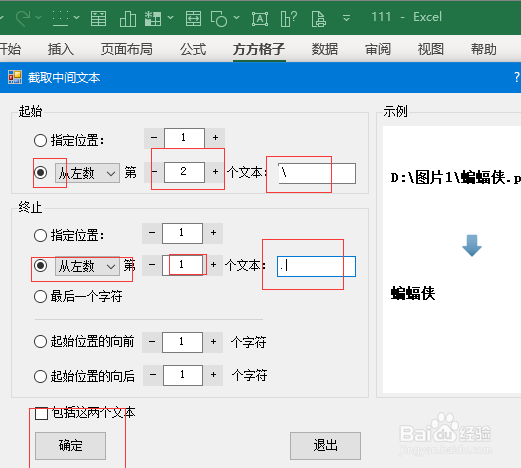
Task: Decrease 终止 指定位置 value with minus
Action: [152, 233]
